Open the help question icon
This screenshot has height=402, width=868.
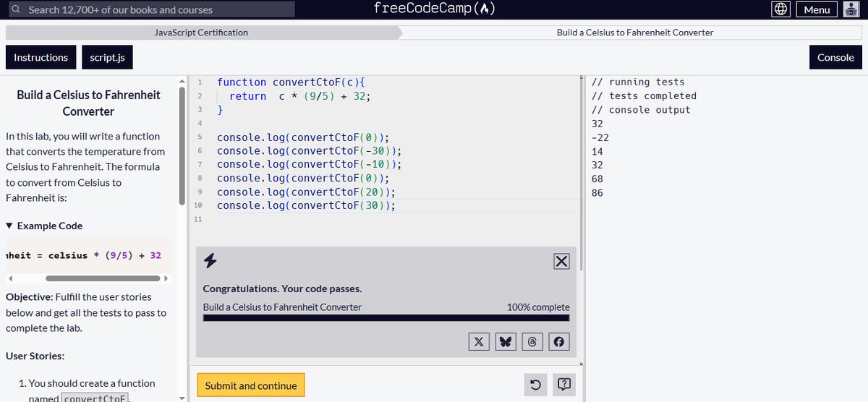[x=565, y=385]
